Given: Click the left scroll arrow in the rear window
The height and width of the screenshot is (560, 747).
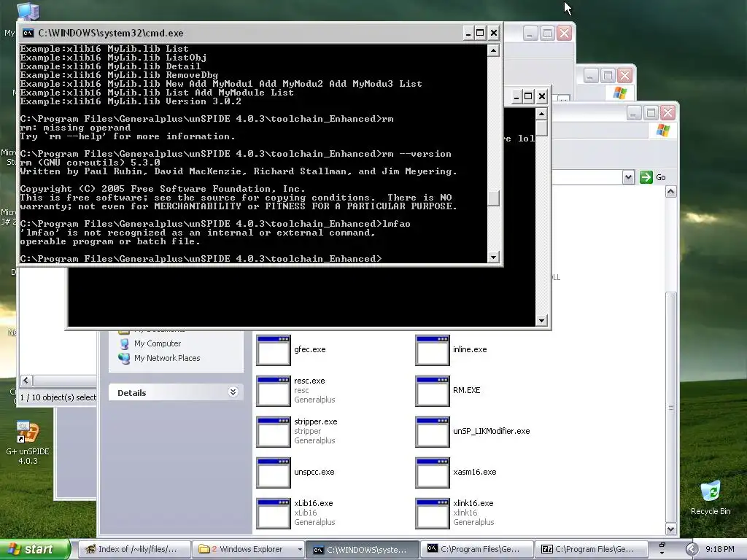Looking at the screenshot, I should click(x=26, y=380).
